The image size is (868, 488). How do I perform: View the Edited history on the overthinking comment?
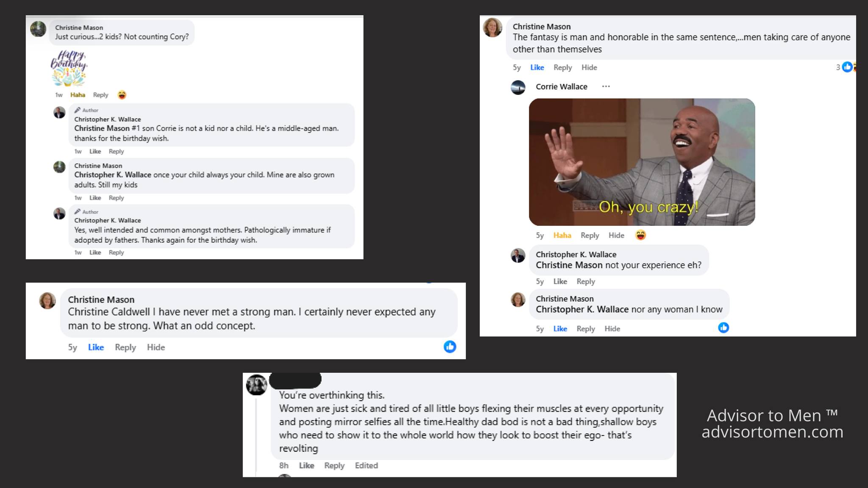[366, 466]
